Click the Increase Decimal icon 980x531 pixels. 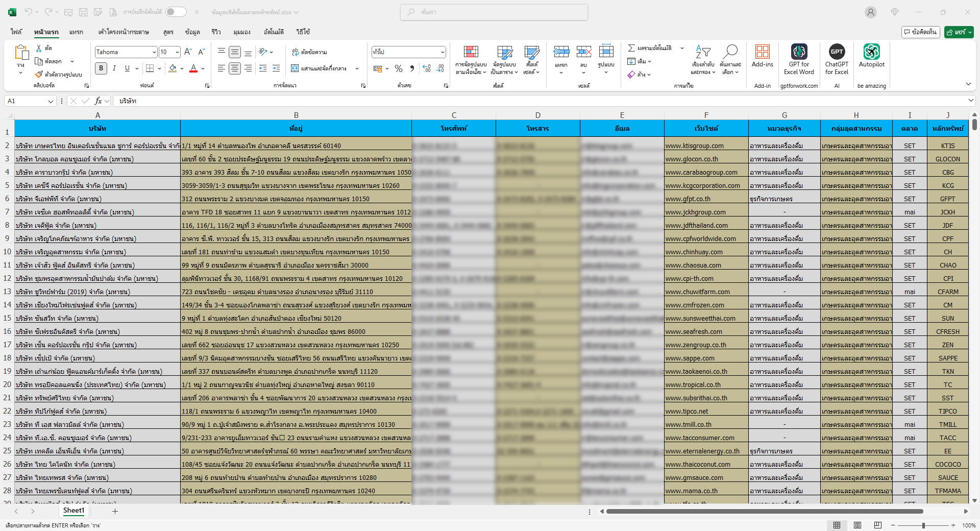coord(427,68)
